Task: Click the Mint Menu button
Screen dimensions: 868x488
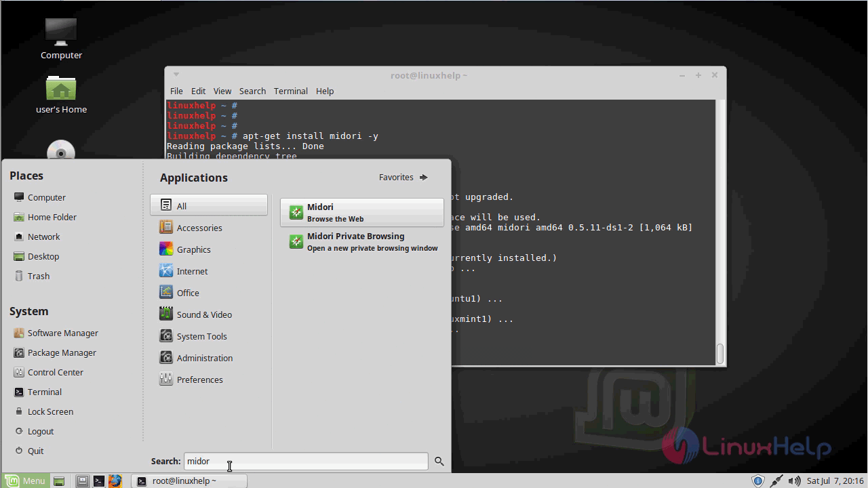Action: [24, 481]
